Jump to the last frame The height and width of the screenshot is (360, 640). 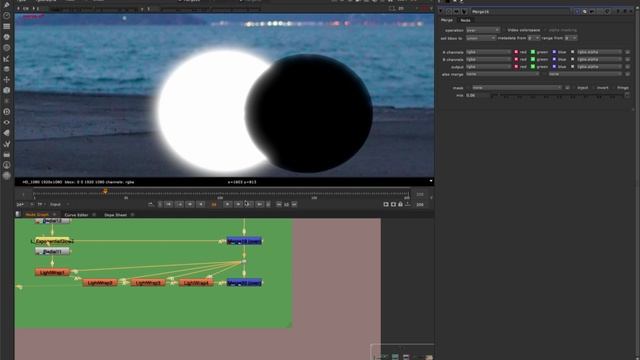tap(260, 204)
